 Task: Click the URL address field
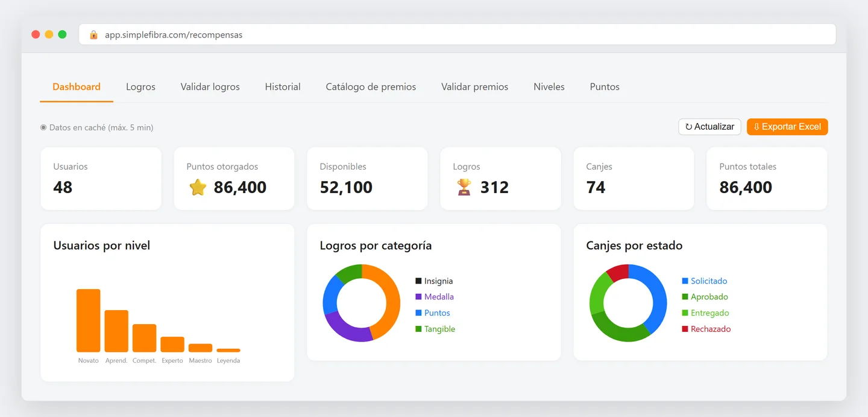[x=457, y=34]
